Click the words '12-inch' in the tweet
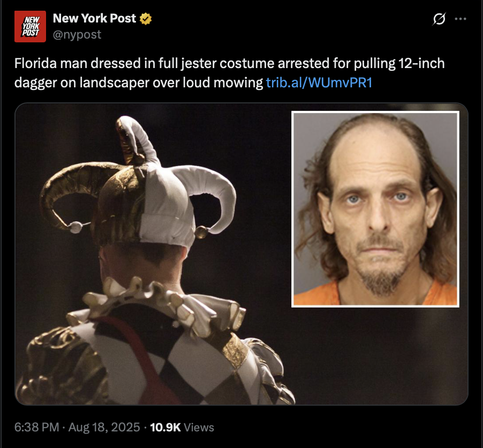 (421, 63)
